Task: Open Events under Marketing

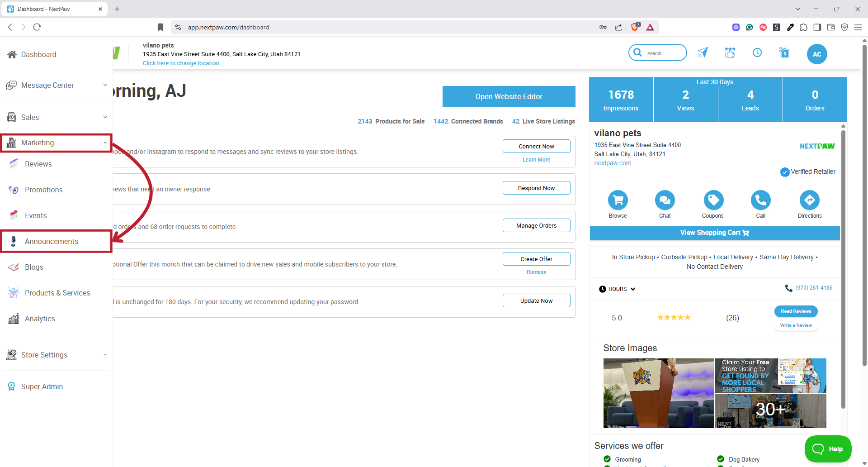Action: pyautogui.click(x=35, y=215)
